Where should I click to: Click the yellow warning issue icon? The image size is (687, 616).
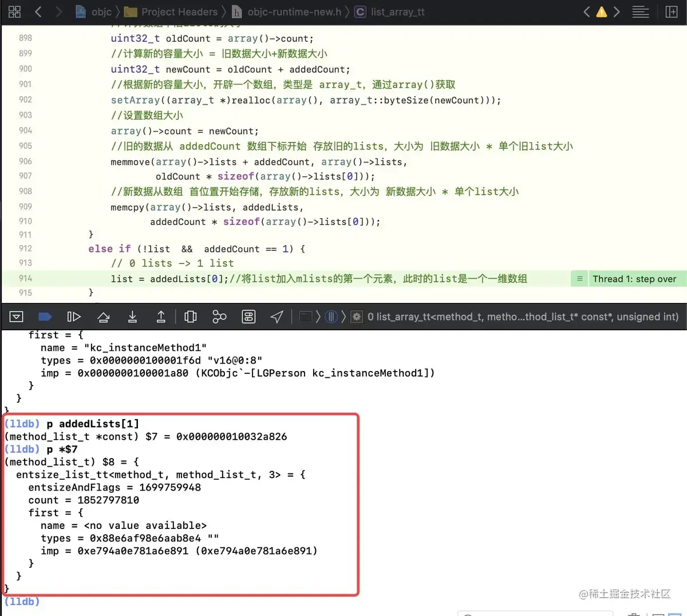[x=602, y=11]
